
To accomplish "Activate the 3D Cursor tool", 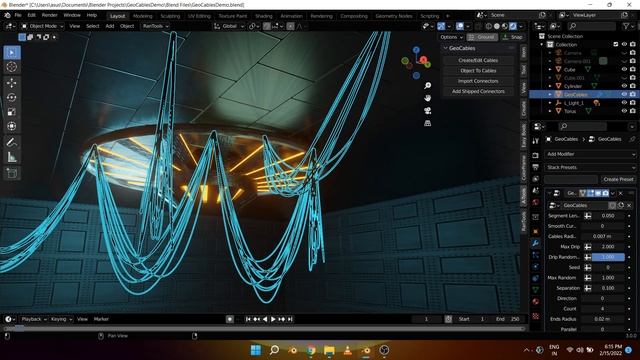I will pos(12,67).
